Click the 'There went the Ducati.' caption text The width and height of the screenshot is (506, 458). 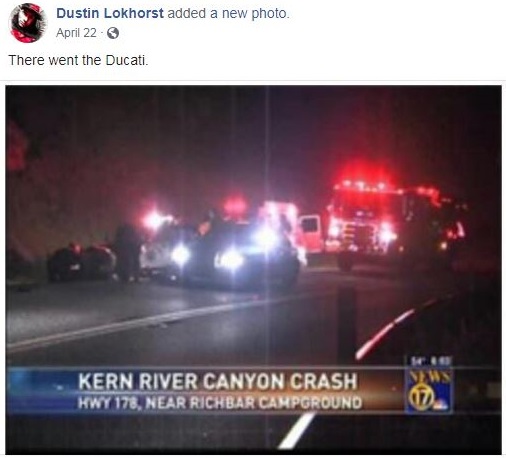point(78,60)
